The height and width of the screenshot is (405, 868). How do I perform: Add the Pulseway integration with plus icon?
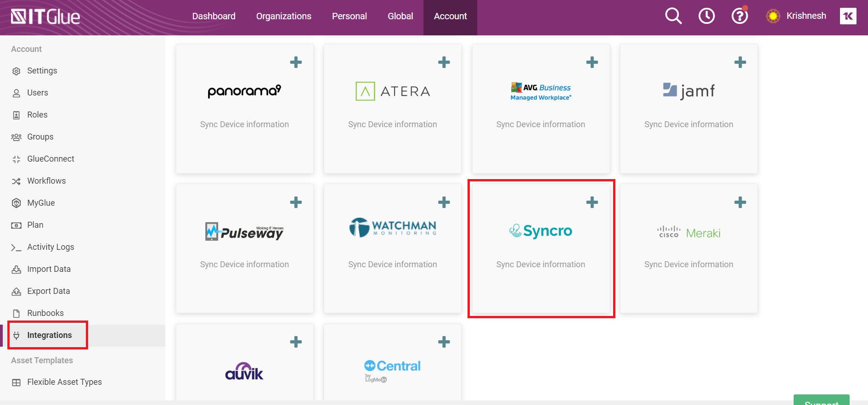(296, 202)
